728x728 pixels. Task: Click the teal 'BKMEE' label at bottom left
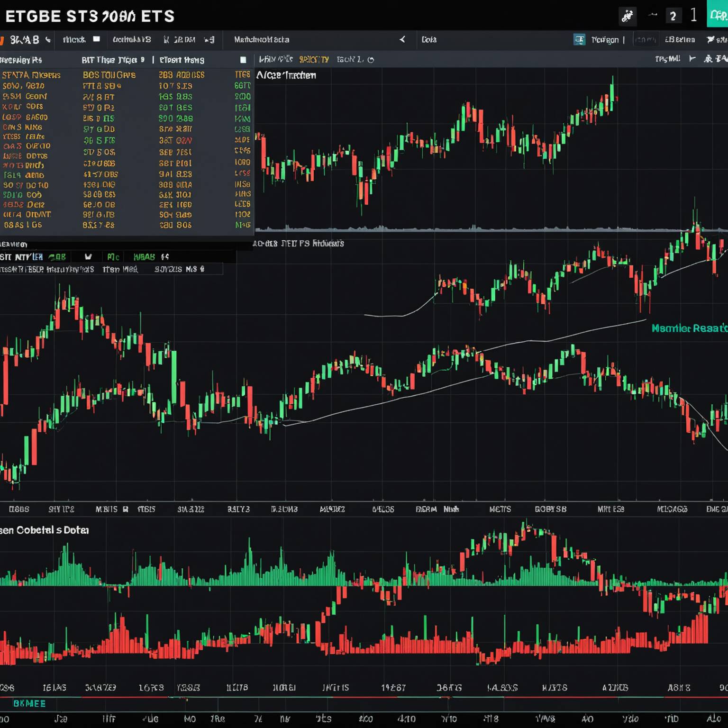[29, 703]
